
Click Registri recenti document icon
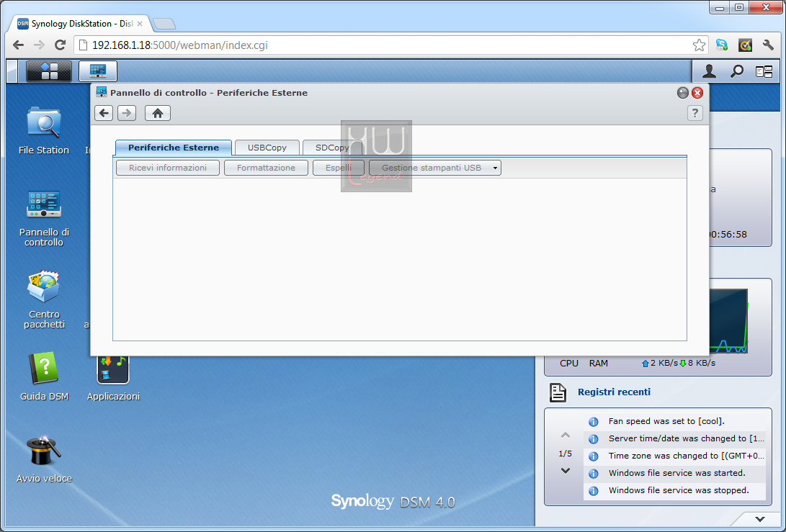tap(558, 393)
